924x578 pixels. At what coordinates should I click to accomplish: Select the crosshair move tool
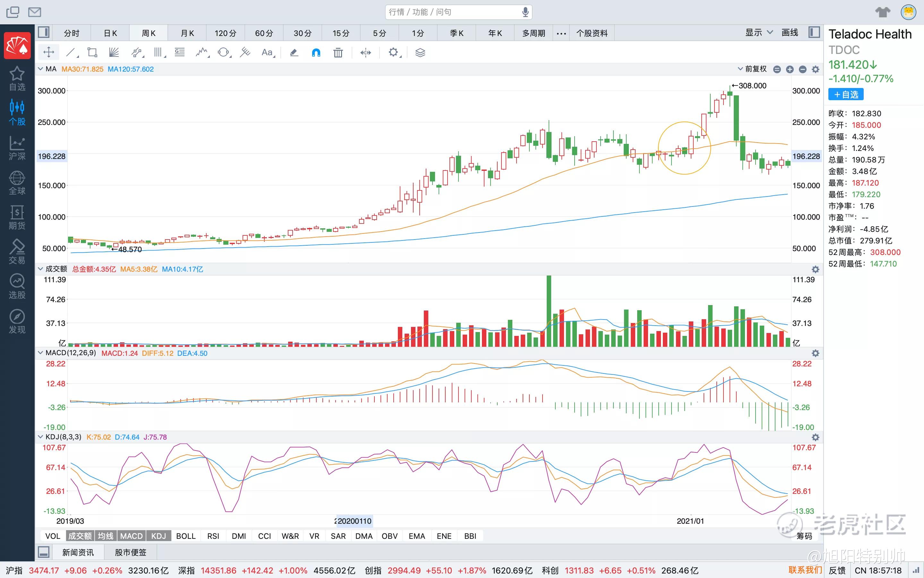[49, 52]
